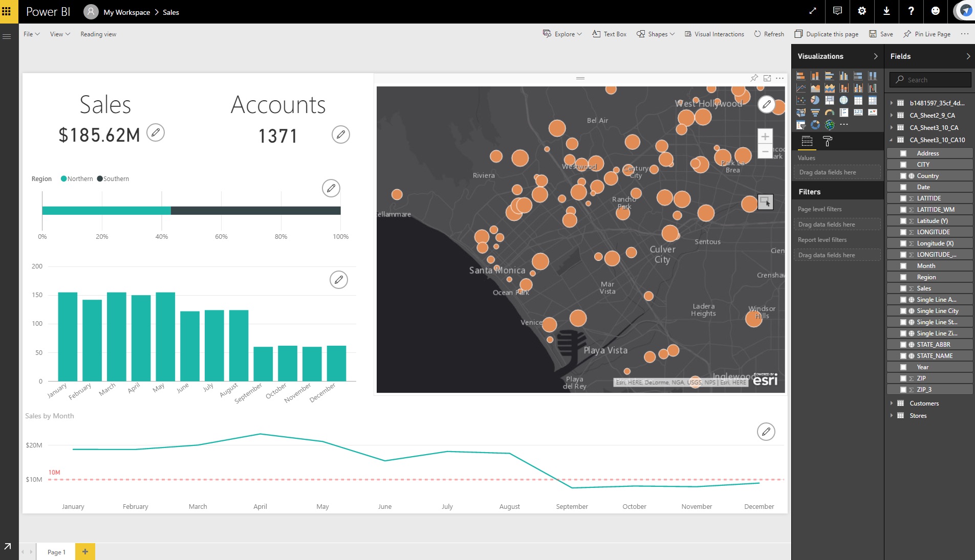This screenshot has height=560, width=975.
Task: Collapse the Fields pane
Action: click(968, 56)
